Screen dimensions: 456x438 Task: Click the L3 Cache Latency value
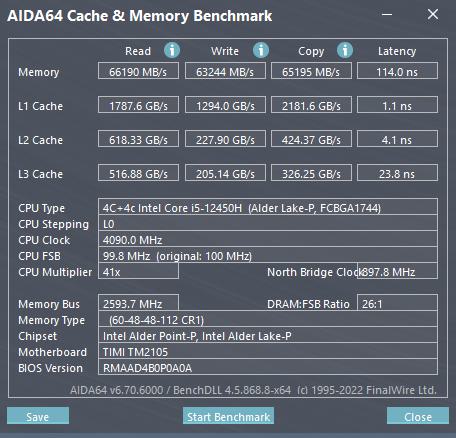click(397, 173)
